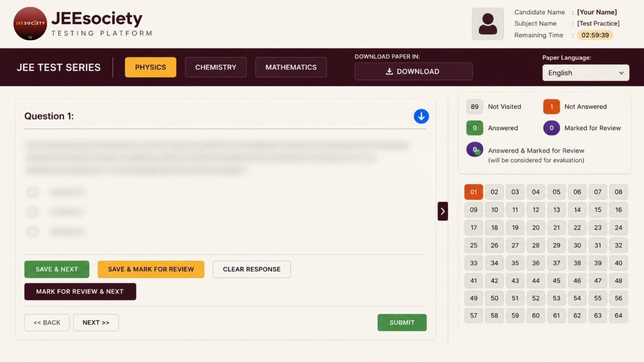Click Answered & Marked for Review badge
Viewport: 644px width, 362px height.
pos(475,150)
